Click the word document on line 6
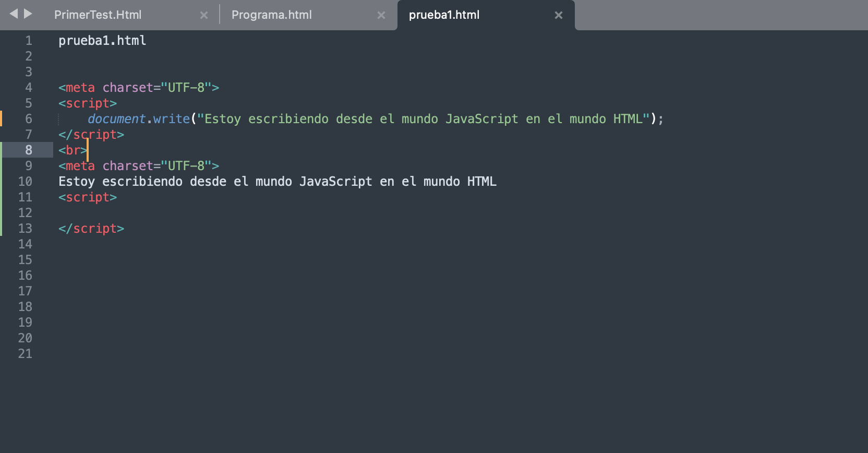The height and width of the screenshot is (453, 868). point(117,119)
